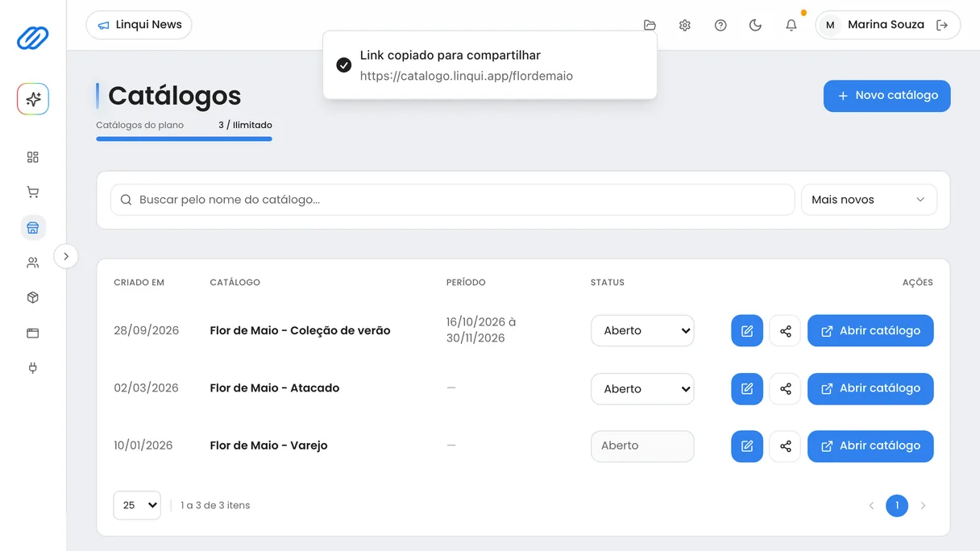Expand the sidebar with chevron arrow

(x=66, y=256)
